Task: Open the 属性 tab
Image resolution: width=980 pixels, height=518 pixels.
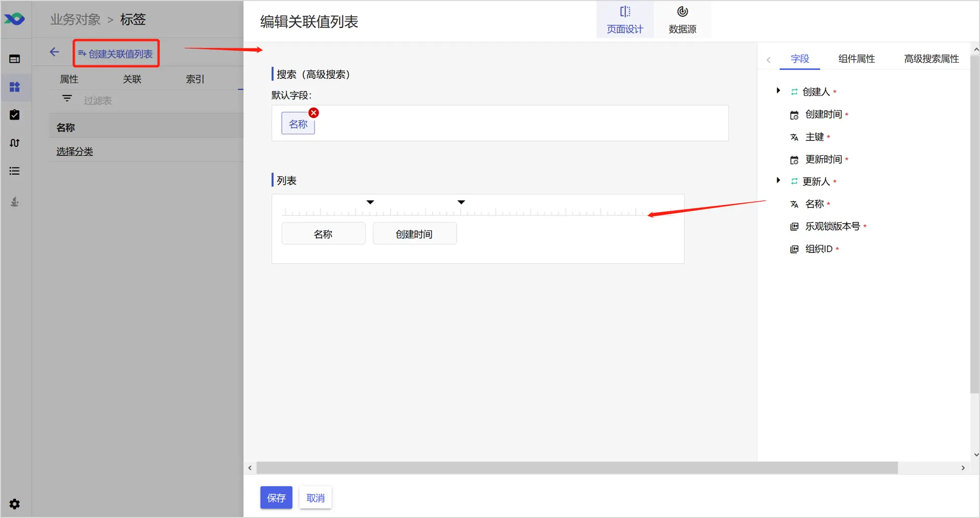Action: 69,79
